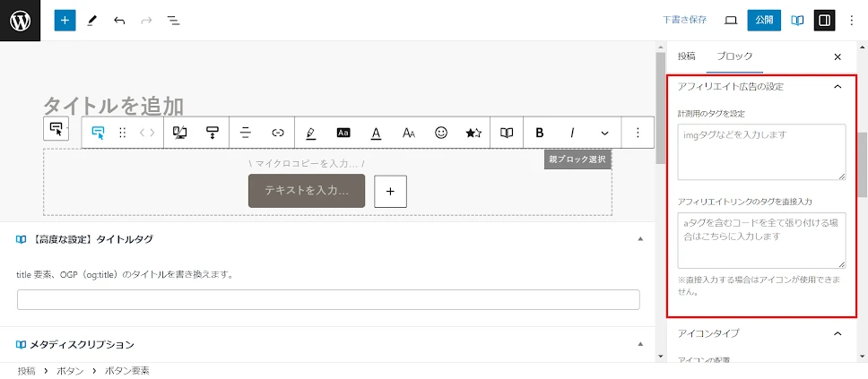
Task: Click the 公開 publish button
Action: [764, 20]
